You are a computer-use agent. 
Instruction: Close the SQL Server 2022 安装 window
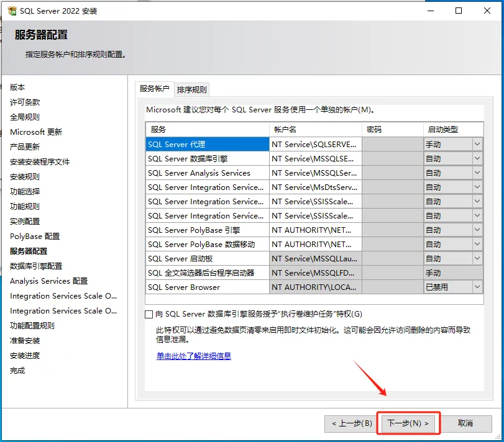[x=487, y=11]
